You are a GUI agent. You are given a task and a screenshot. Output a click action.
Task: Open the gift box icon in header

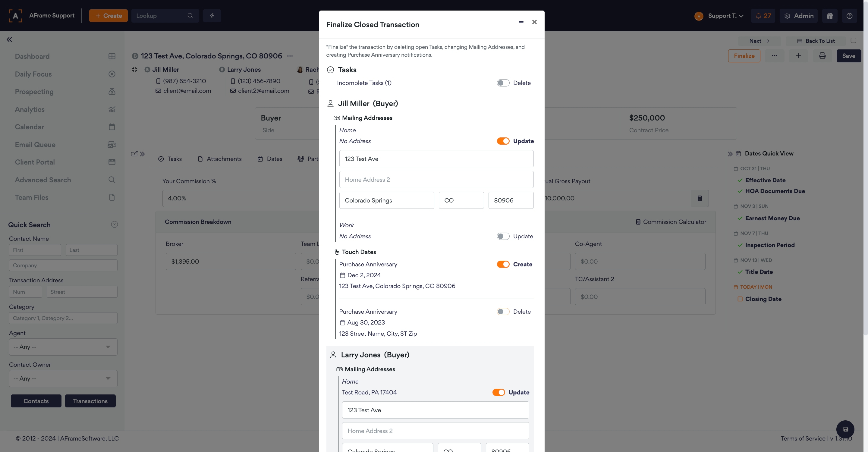pos(830,16)
